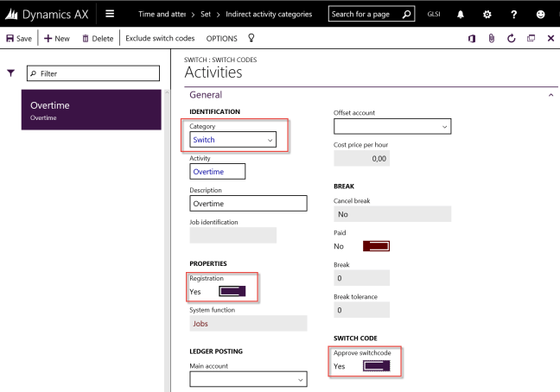Open the hamburger navigation menu

coord(110,14)
